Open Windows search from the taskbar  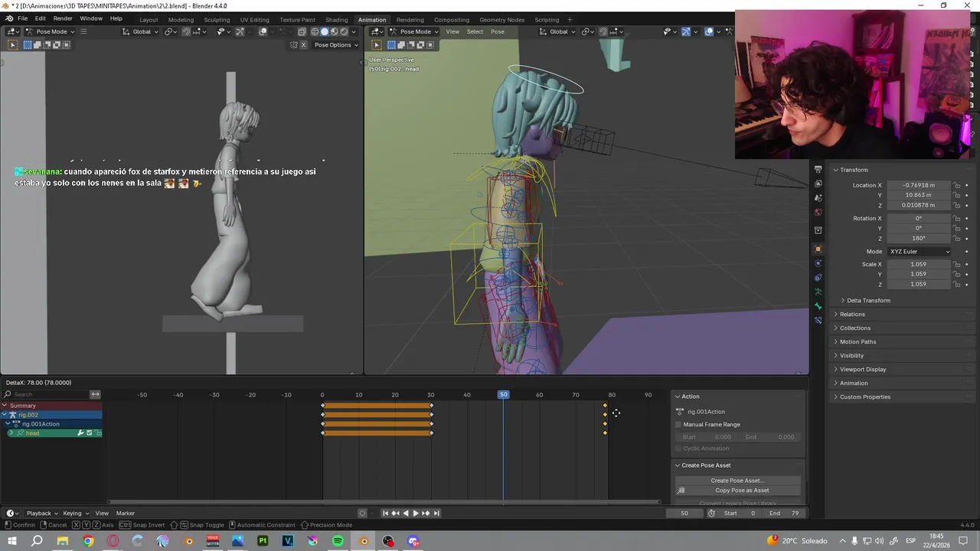[x=37, y=541]
